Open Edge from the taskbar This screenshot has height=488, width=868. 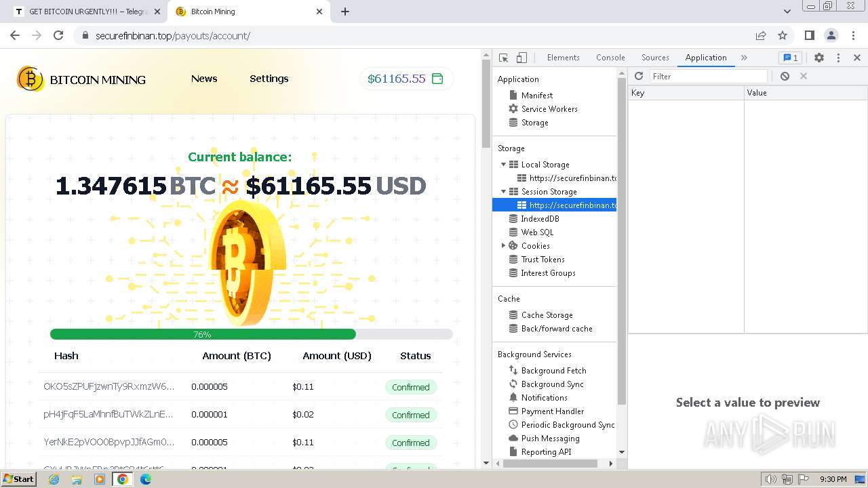(146, 479)
